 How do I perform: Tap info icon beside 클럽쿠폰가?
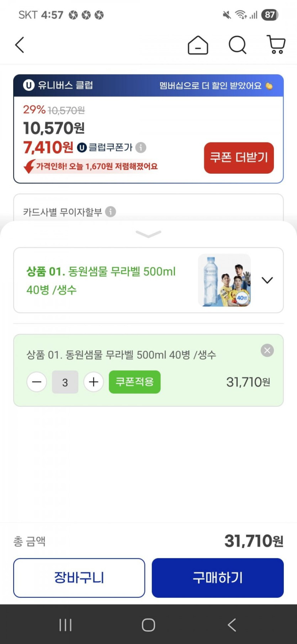coord(141,147)
